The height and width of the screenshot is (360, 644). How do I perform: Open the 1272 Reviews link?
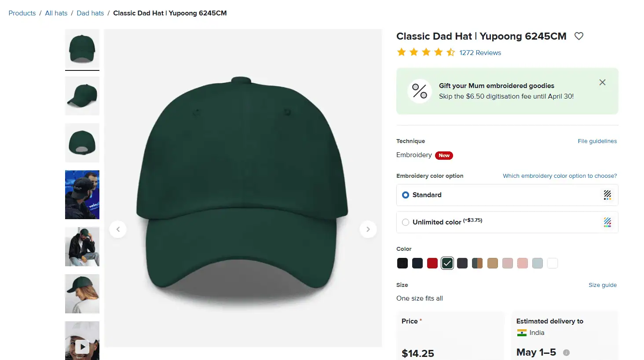tap(480, 53)
